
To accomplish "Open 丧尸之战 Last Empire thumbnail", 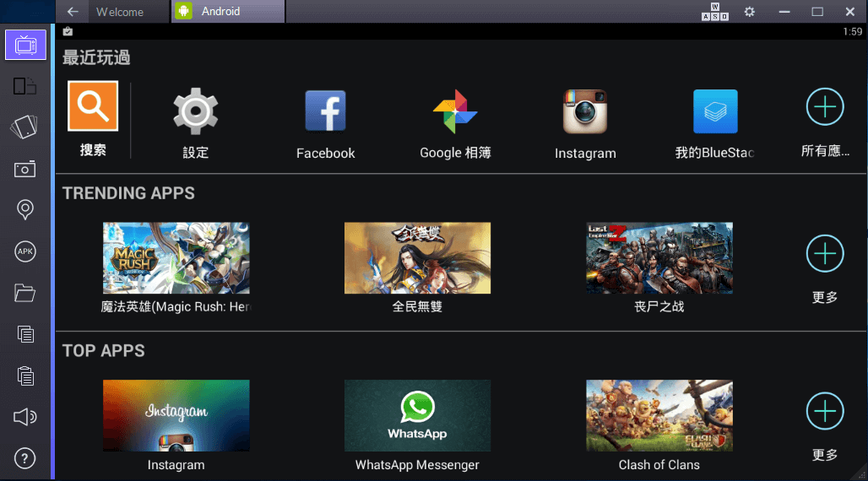I will point(659,258).
